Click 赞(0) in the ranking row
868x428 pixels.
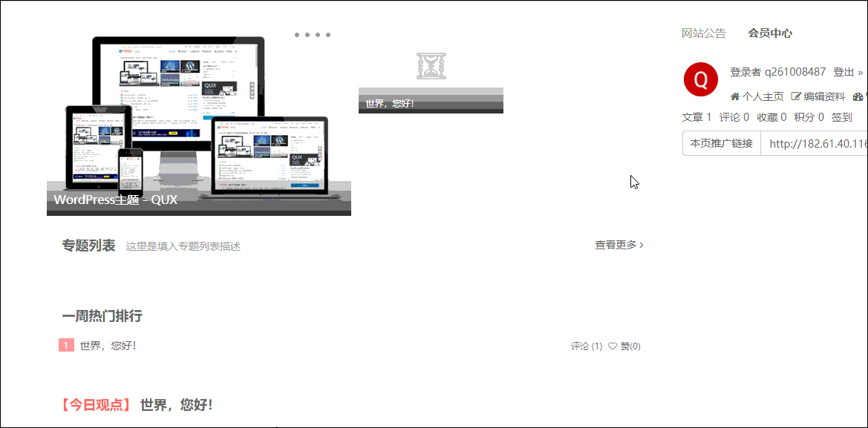630,346
